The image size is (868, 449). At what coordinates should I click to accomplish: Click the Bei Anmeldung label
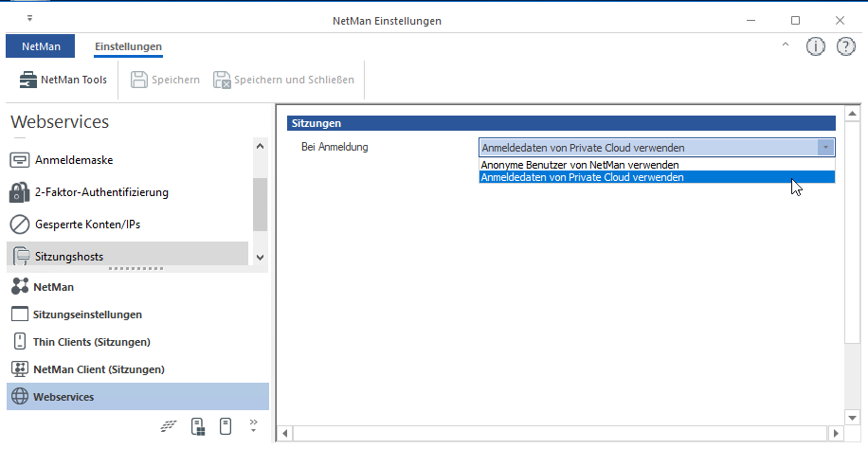(x=335, y=147)
